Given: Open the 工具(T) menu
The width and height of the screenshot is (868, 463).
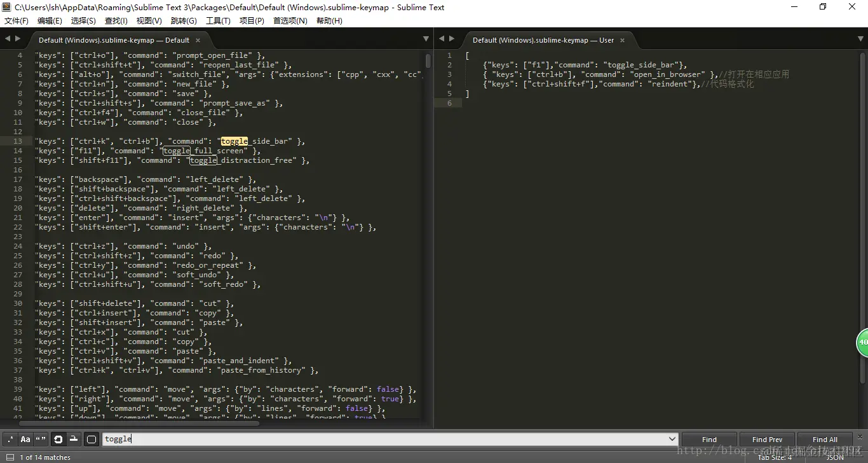Looking at the screenshot, I should click(x=218, y=21).
